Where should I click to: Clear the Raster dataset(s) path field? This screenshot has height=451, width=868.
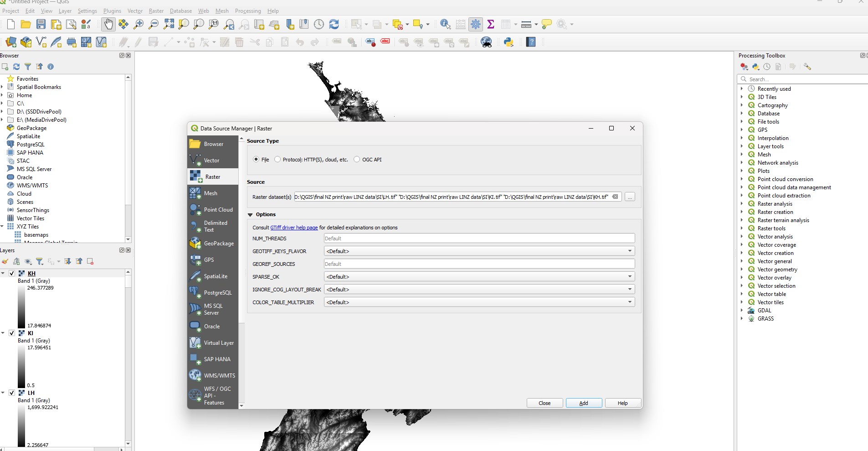[615, 197]
